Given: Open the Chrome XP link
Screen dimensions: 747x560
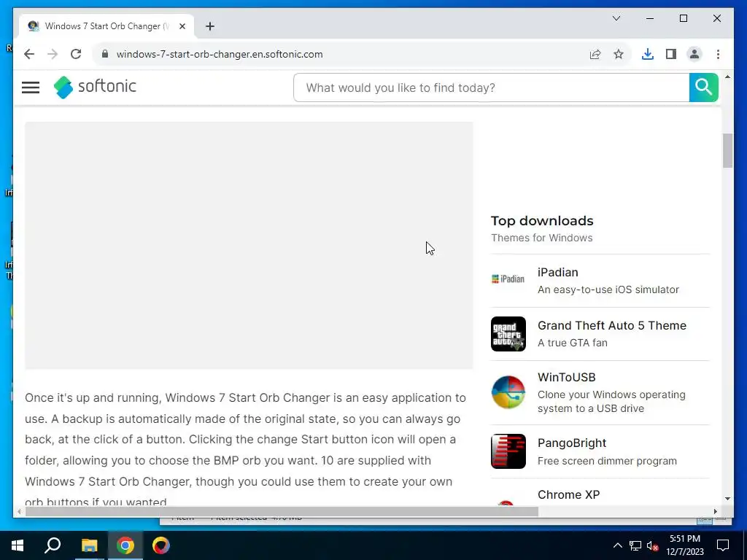Looking at the screenshot, I should point(569,495).
